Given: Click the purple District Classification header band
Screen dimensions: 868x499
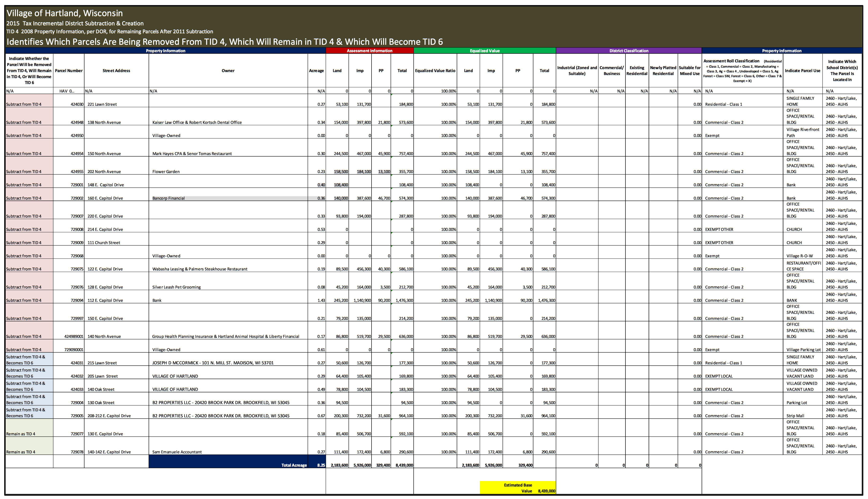Looking at the screenshot, I should click(628, 51).
